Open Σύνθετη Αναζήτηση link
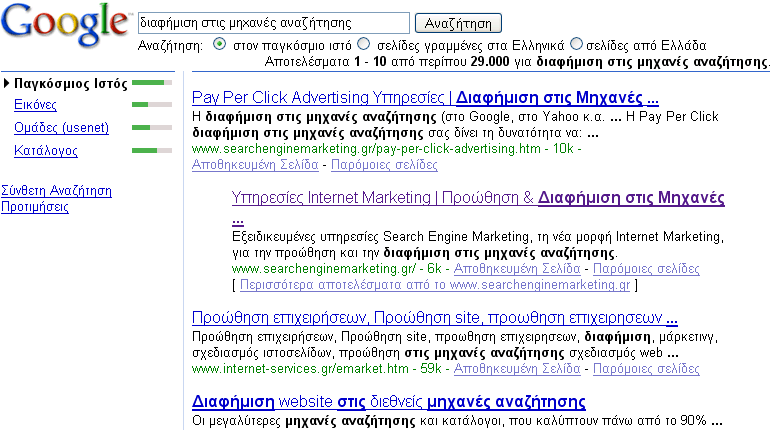The height and width of the screenshot is (430, 770). tap(56, 190)
